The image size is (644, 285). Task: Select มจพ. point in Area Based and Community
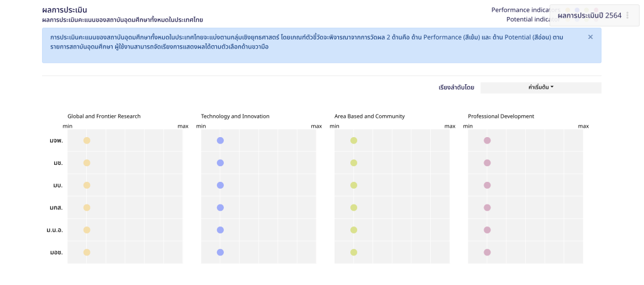[353, 140]
